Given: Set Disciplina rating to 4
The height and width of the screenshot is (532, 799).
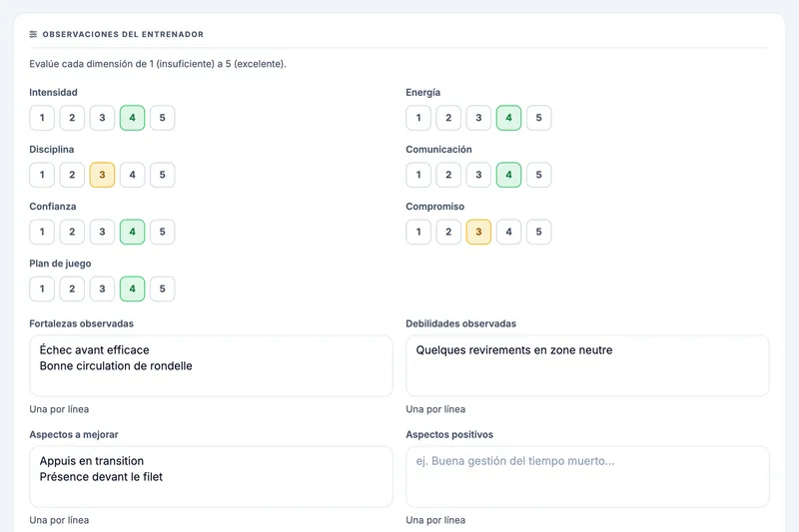Looking at the screenshot, I should (x=132, y=175).
